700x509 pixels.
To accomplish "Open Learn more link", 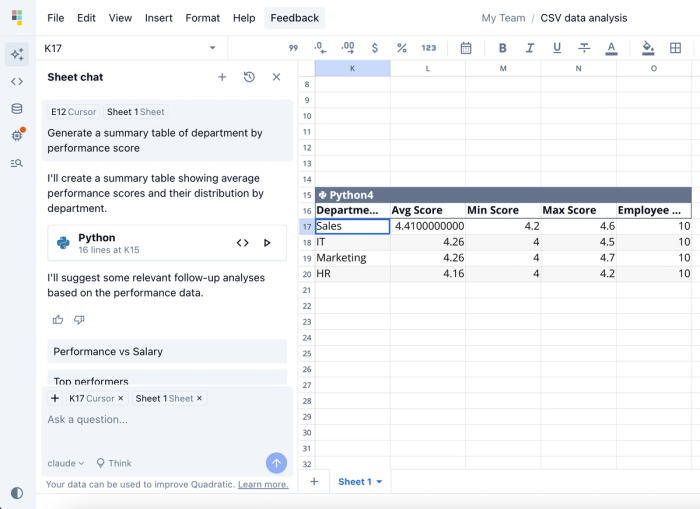I will coord(263,484).
